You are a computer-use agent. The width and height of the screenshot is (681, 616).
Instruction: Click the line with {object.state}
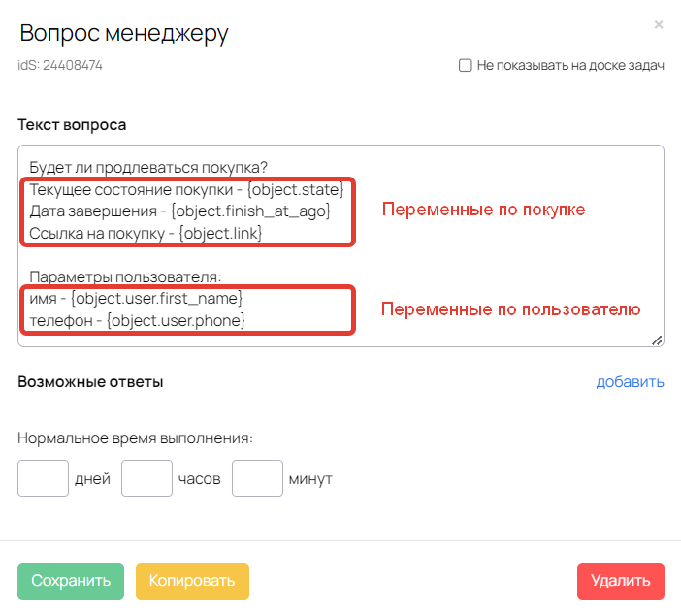[186, 190]
